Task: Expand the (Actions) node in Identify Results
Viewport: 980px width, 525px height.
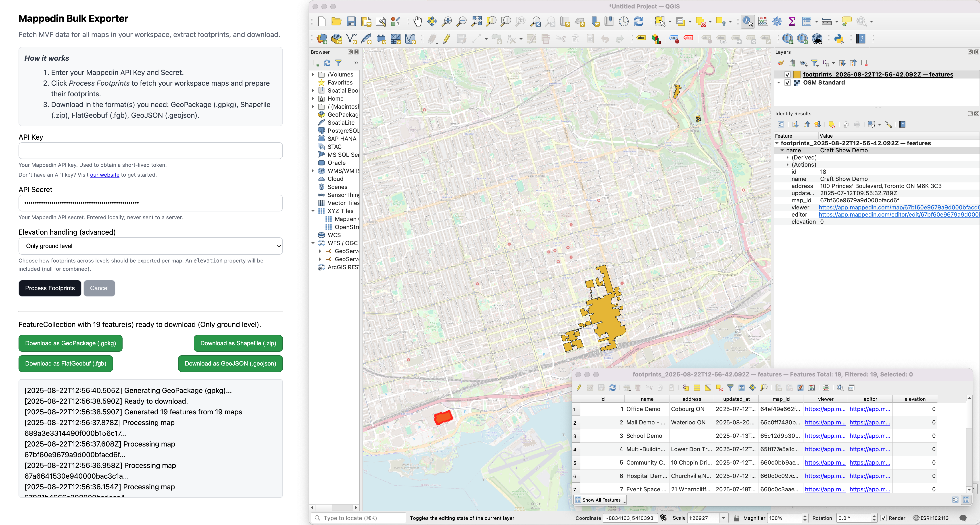Action: coord(787,165)
